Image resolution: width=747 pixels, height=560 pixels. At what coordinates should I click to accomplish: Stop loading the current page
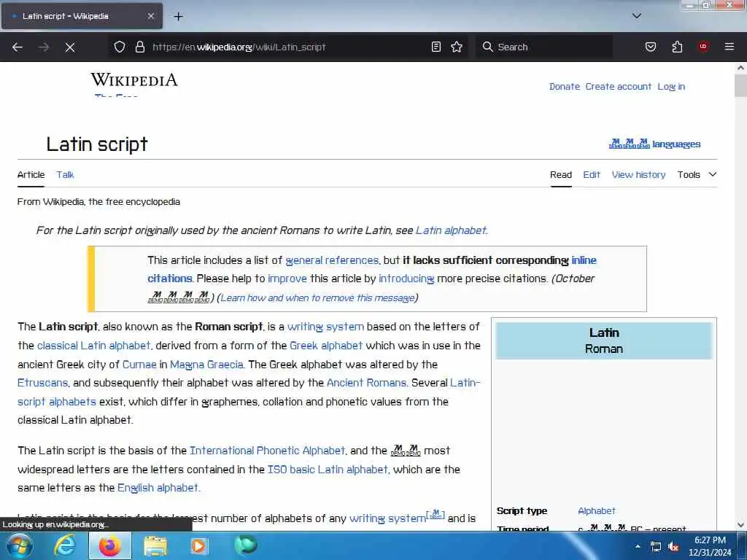(x=69, y=47)
